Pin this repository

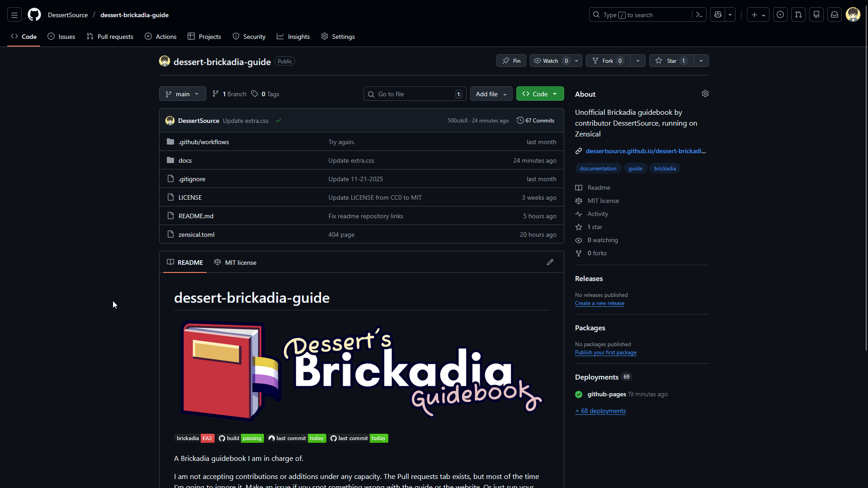click(511, 61)
